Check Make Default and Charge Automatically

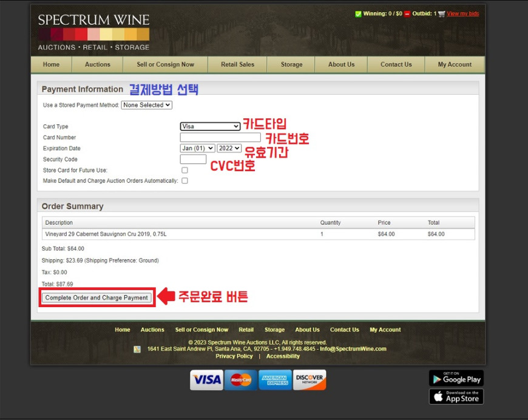(184, 181)
